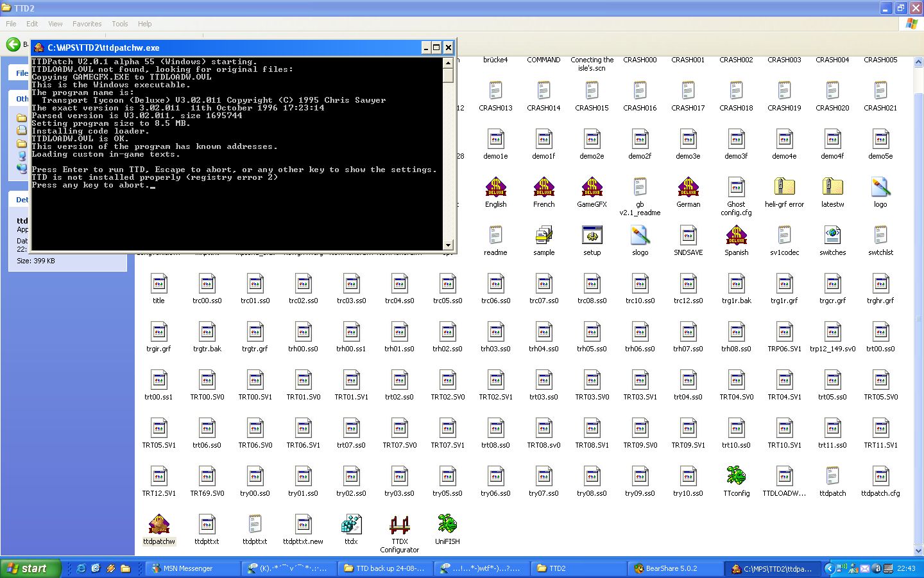Open the switches HTML document
Image resolution: width=924 pixels, height=578 pixels.
(832, 235)
